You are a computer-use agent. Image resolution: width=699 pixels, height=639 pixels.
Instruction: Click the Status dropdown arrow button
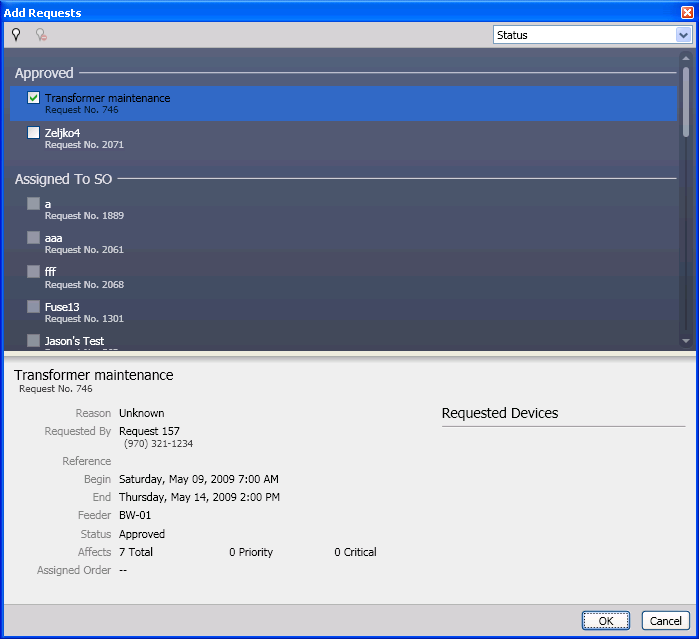point(683,35)
